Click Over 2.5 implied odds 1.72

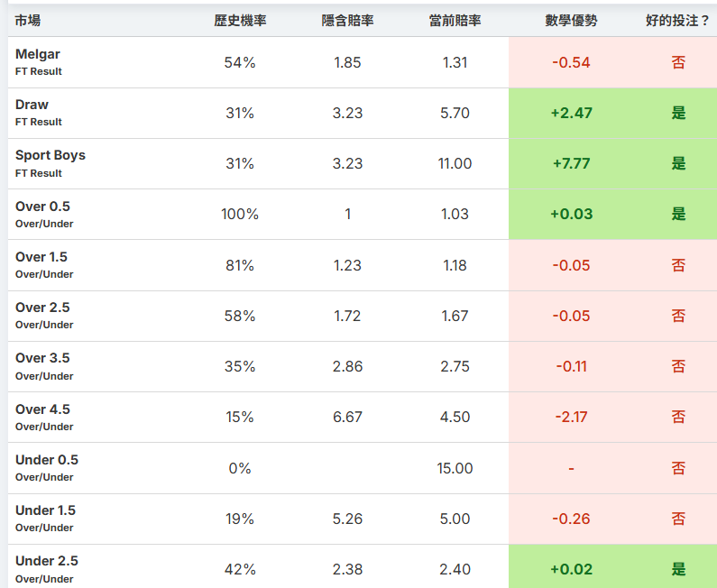[x=347, y=316]
